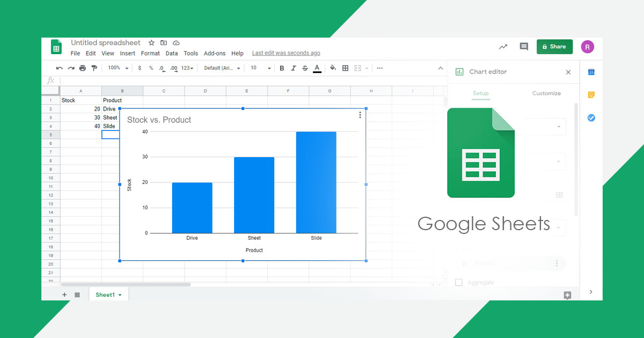Apply currency format
644x338 pixels.
pyautogui.click(x=140, y=68)
